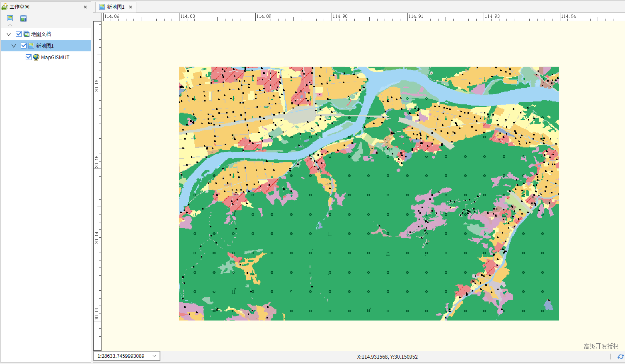The height and width of the screenshot is (364, 625).
Task: Click the 30.13 vertical ruler label
Action: (x=97, y=313)
